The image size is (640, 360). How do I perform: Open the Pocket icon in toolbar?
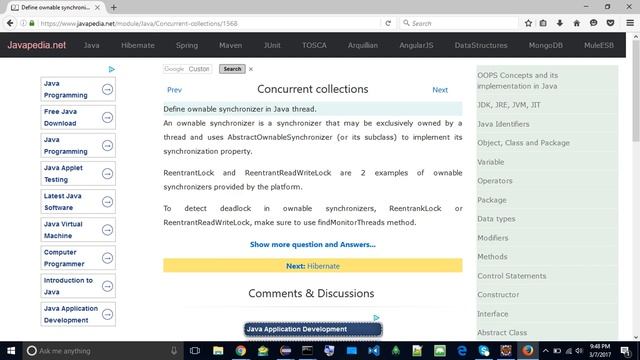[x=610, y=23]
